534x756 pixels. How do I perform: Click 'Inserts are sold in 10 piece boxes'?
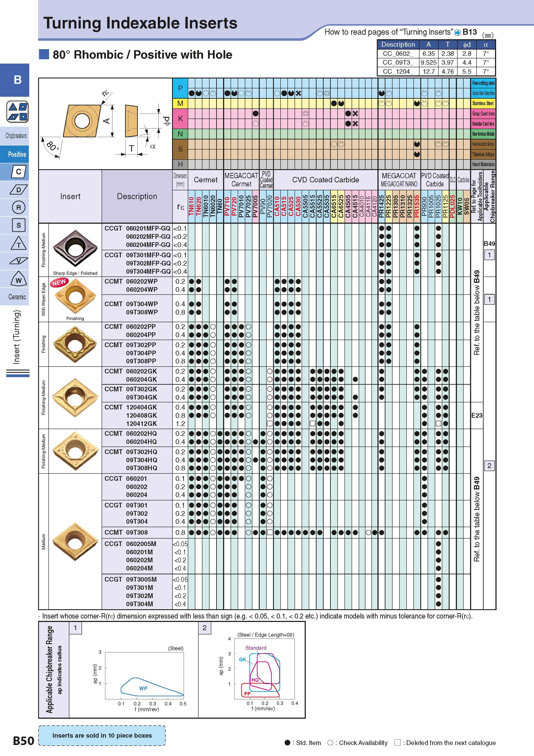point(102,736)
